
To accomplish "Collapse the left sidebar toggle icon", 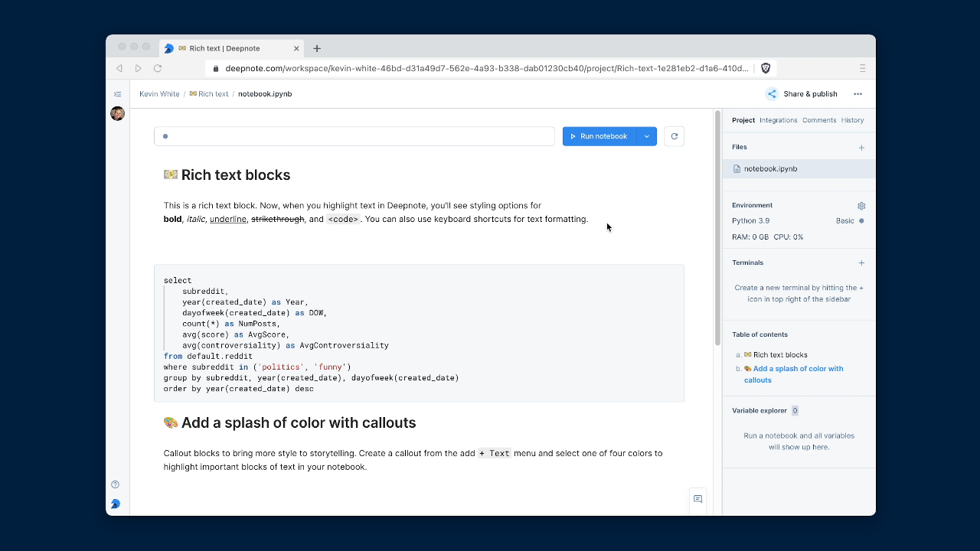I will coord(117,94).
